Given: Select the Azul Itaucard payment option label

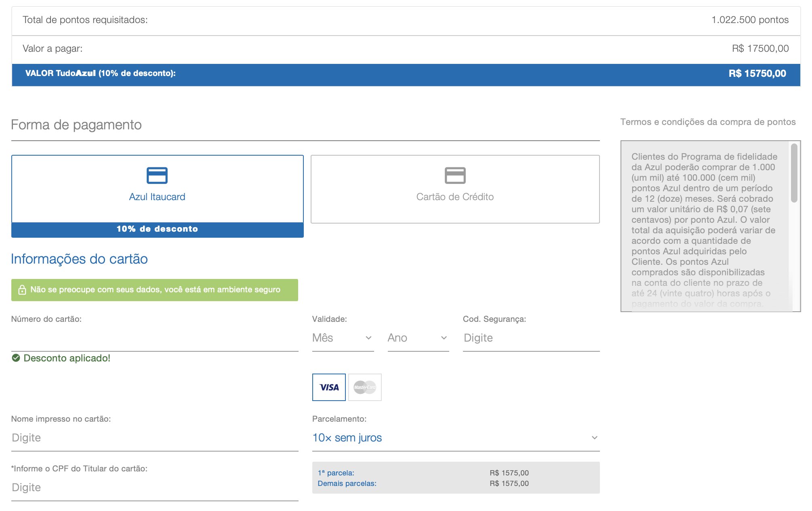Looking at the screenshot, I should [157, 197].
